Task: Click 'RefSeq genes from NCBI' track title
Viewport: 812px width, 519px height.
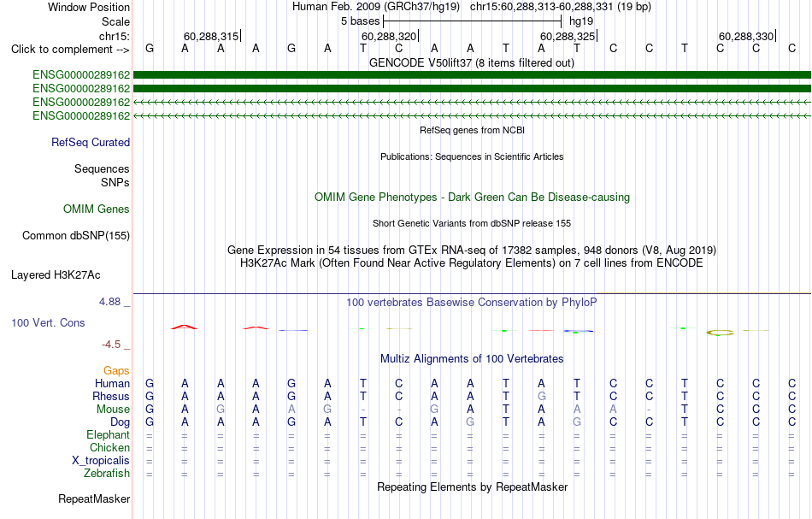Action: tap(473, 130)
